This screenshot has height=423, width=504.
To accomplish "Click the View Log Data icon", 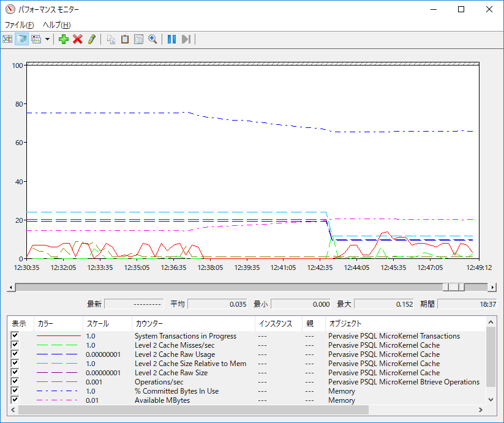I will (22, 39).
